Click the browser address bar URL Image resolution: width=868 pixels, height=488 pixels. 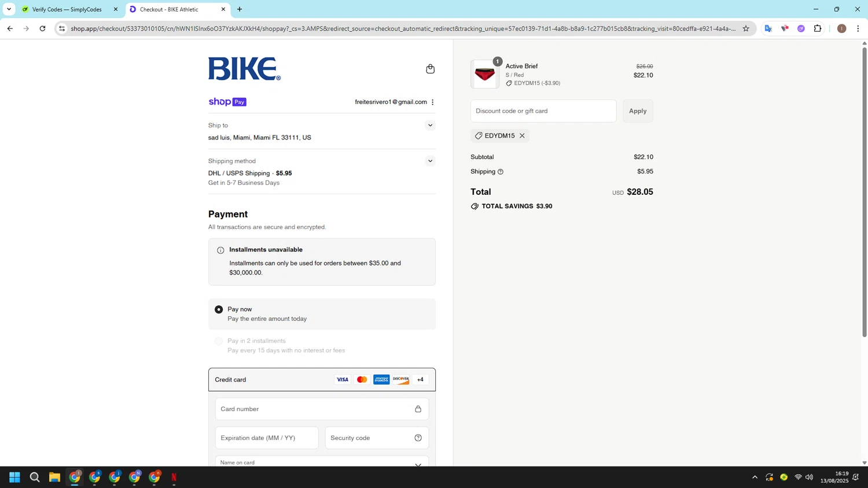click(403, 28)
